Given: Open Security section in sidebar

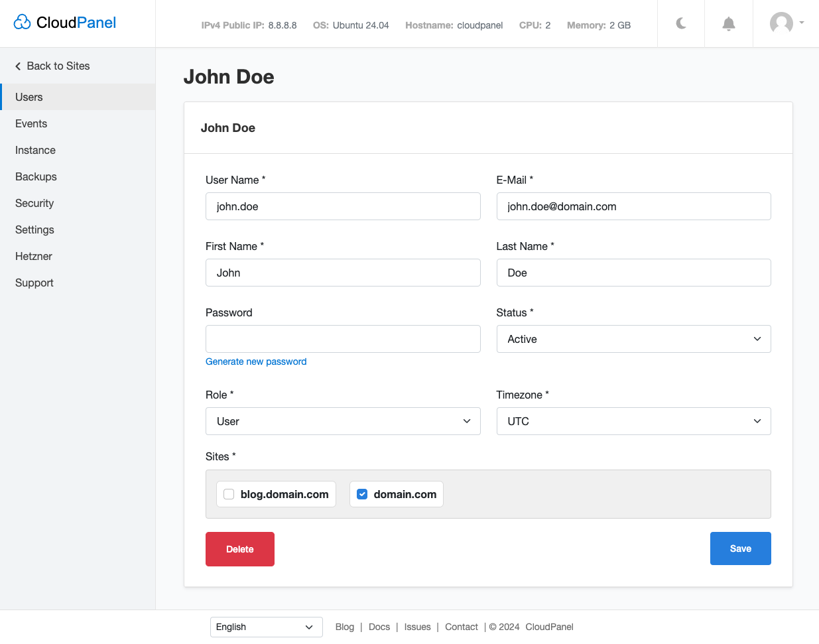Looking at the screenshot, I should [x=34, y=203].
